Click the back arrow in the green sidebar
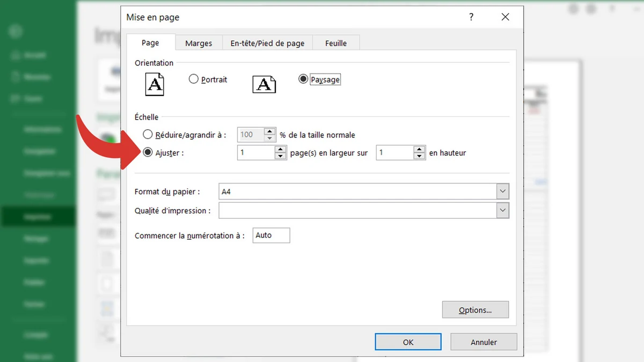Image resolution: width=644 pixels, height=362 pixels. (x=15, y=31)
